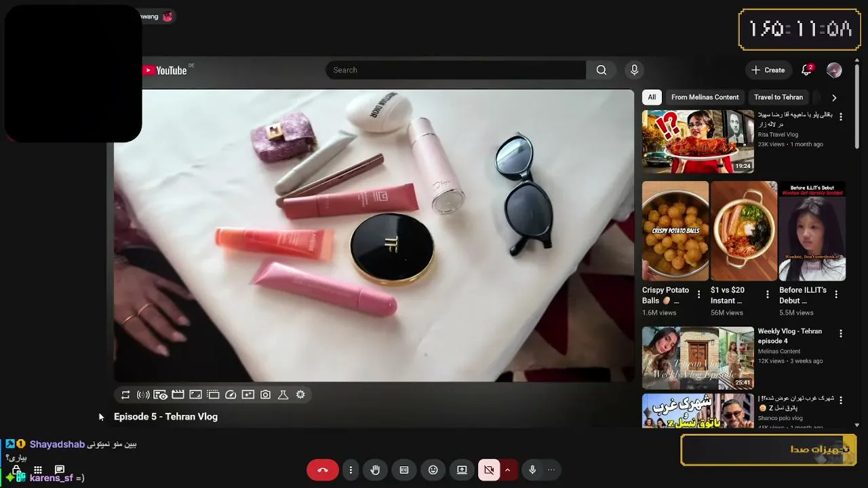Open more call options three-dot menu

coord(351,470)
